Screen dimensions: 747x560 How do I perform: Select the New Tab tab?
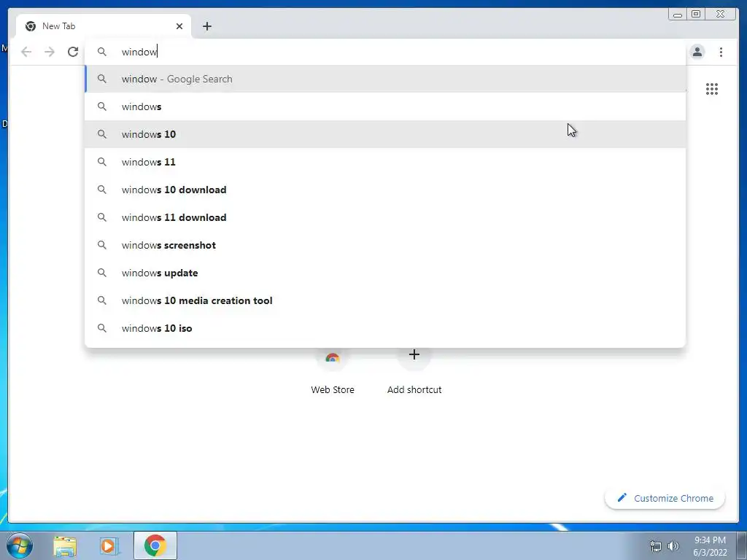(104, 26)
